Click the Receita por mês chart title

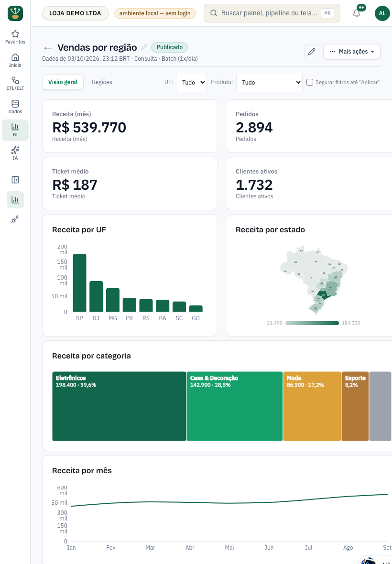[x=82, y=470]
